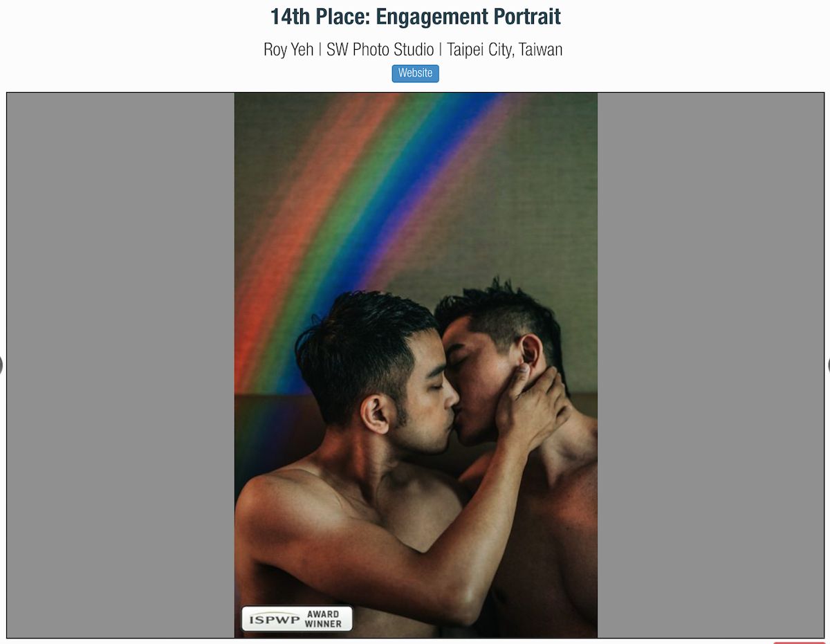
Task: Click the 'AWARD WINNER' text in the badge
Action: point(324,618)
